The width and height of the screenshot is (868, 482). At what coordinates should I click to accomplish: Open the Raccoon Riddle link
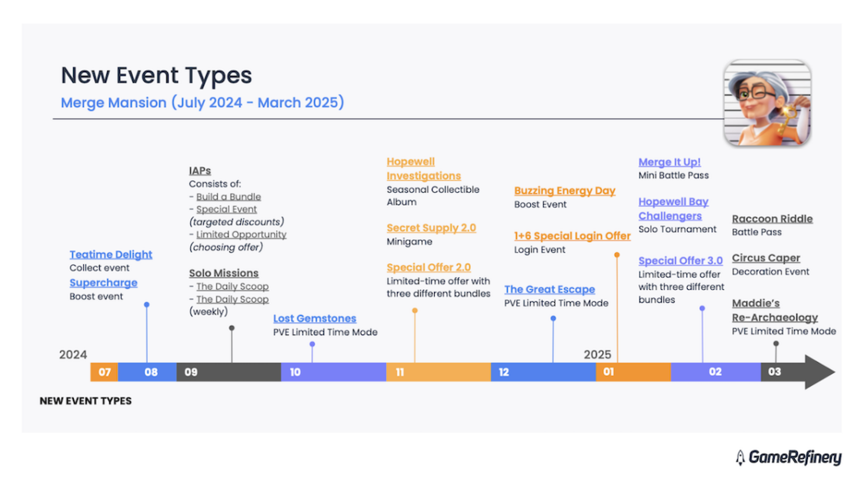[x=773, y=219]
